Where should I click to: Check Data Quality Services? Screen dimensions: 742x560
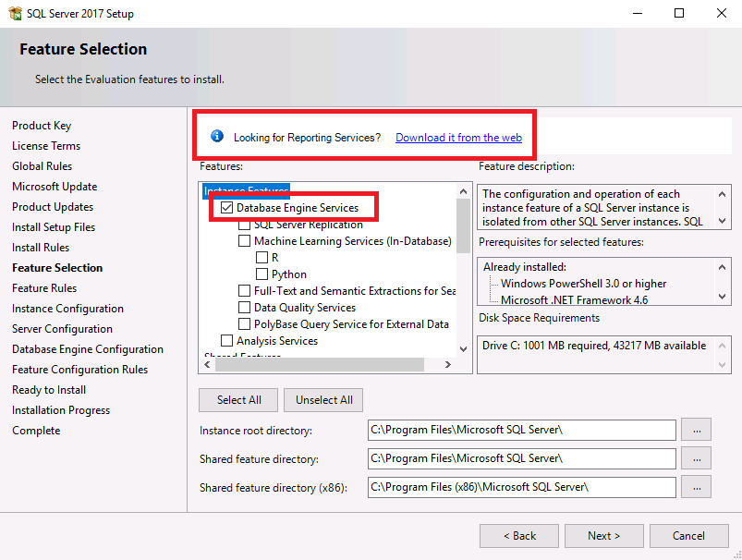point(244,307)
